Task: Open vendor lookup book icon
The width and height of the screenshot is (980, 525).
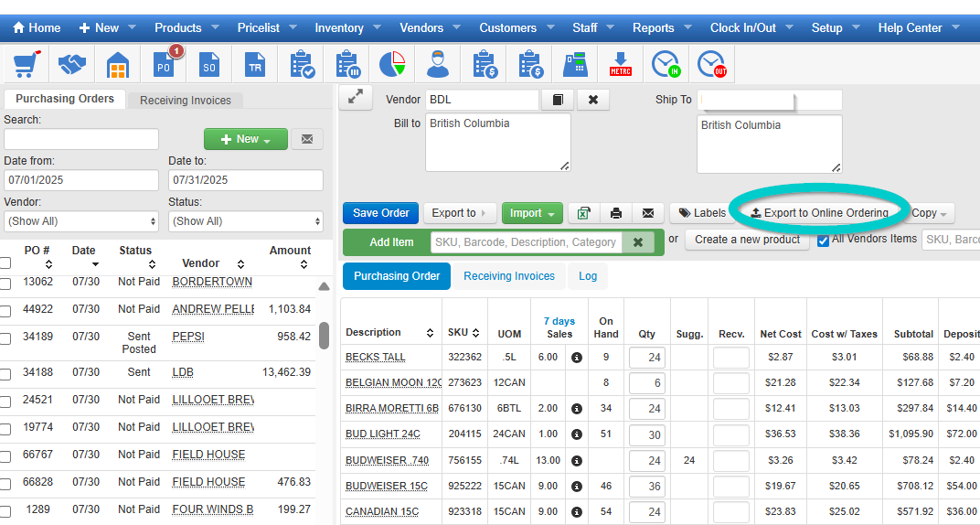Action: point(558,100)
